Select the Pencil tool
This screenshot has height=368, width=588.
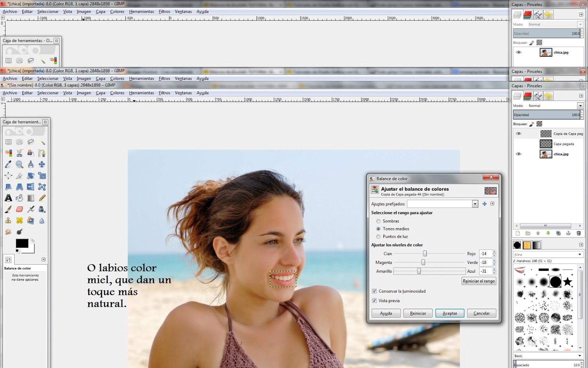click(42, 198)
